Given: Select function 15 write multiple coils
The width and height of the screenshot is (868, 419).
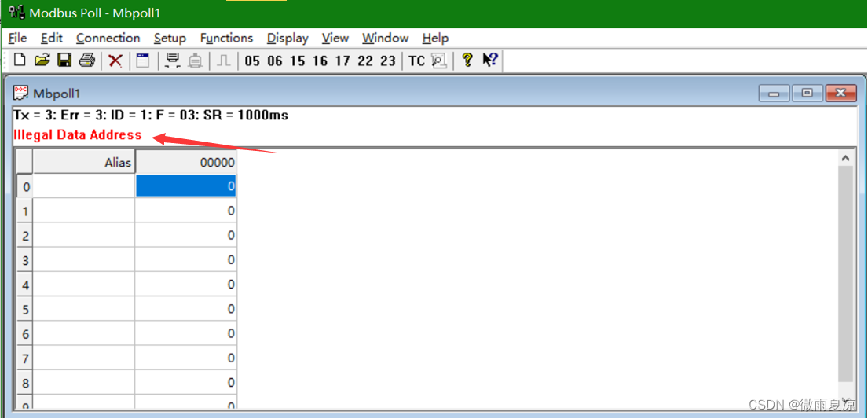Looking at the screenshot, I should coord(297,61).
